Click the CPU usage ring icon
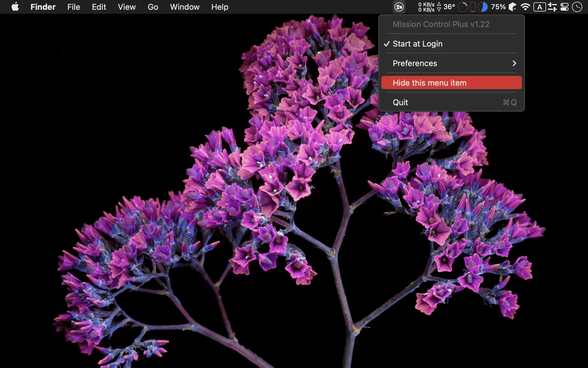 point(463,7)
